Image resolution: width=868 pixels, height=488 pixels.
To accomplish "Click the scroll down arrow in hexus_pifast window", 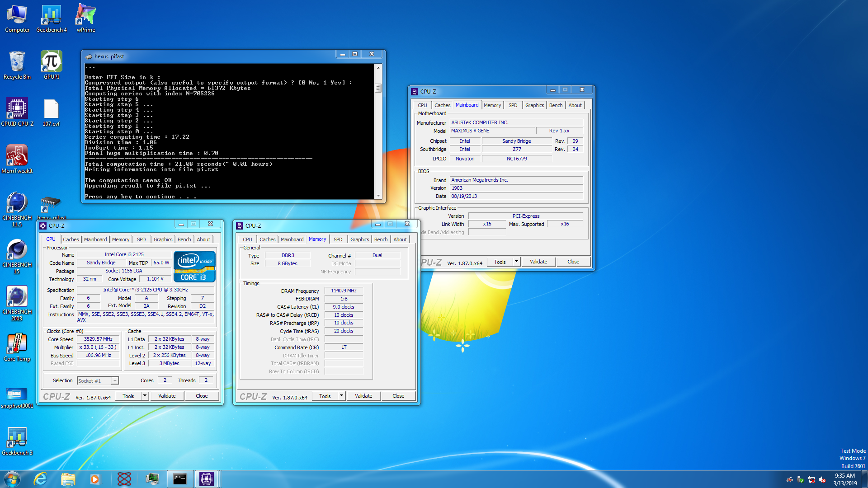I will pos(378,196).
